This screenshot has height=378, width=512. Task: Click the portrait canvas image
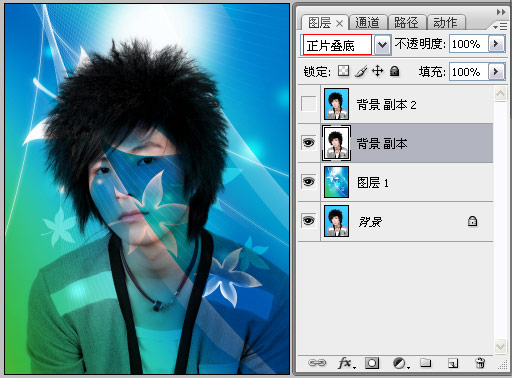pyautogui.click(x=147, y=189)
